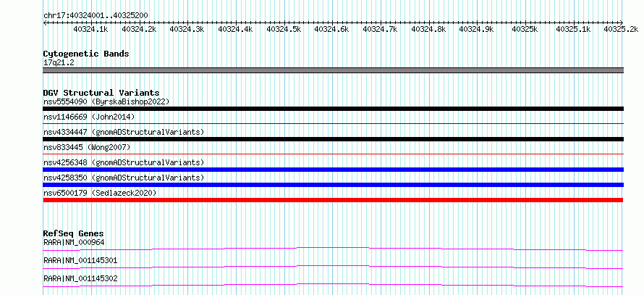Click the red bar for nsv6500179
This screenshot has height=295, width=644.
click(333, 200)
